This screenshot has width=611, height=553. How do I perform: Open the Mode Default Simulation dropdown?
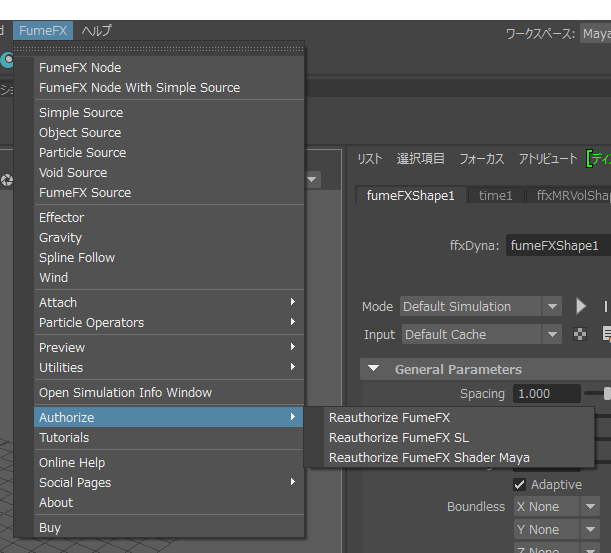[481, 306]
